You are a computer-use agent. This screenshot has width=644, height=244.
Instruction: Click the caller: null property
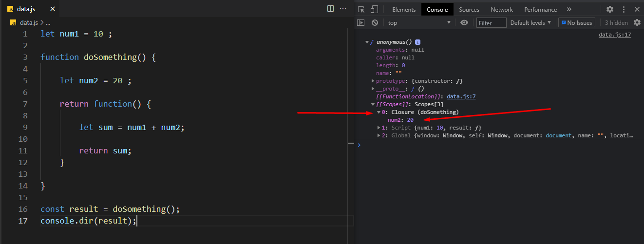coord(395,57)
